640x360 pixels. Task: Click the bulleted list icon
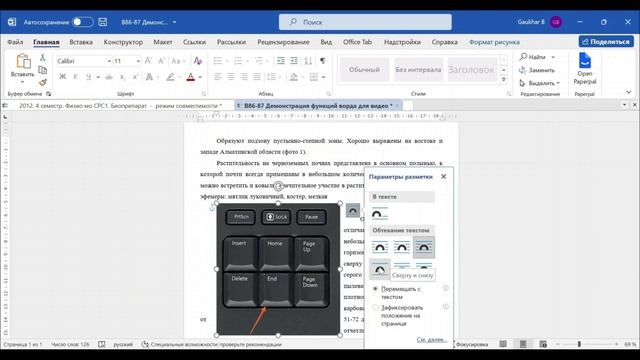(x=218, y=61)
